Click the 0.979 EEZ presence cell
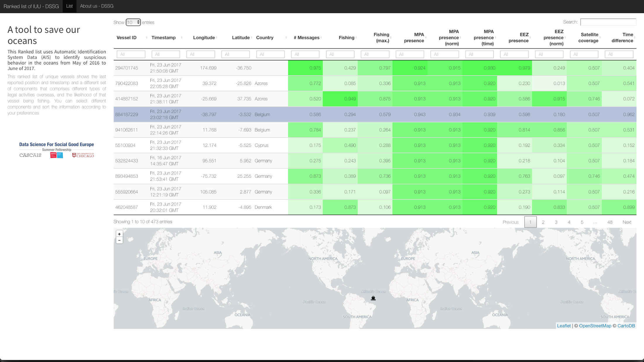The height and width of the screenshot is (362, 644). (514, 68)
